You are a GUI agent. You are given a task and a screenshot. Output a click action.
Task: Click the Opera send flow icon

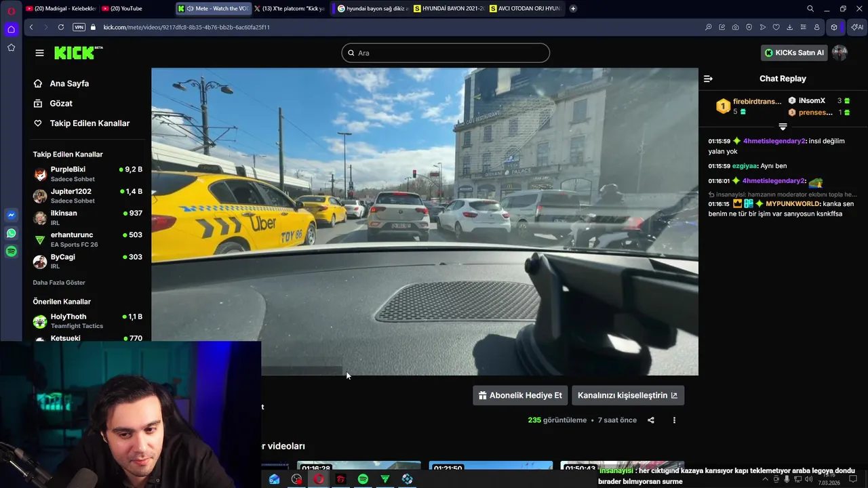[x=762, y=27]
